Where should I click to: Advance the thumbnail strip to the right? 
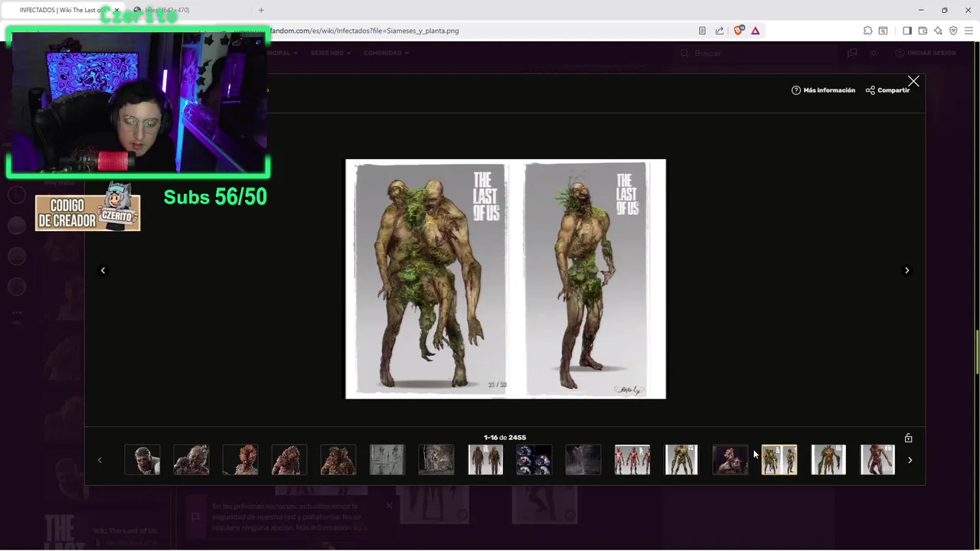910,460
